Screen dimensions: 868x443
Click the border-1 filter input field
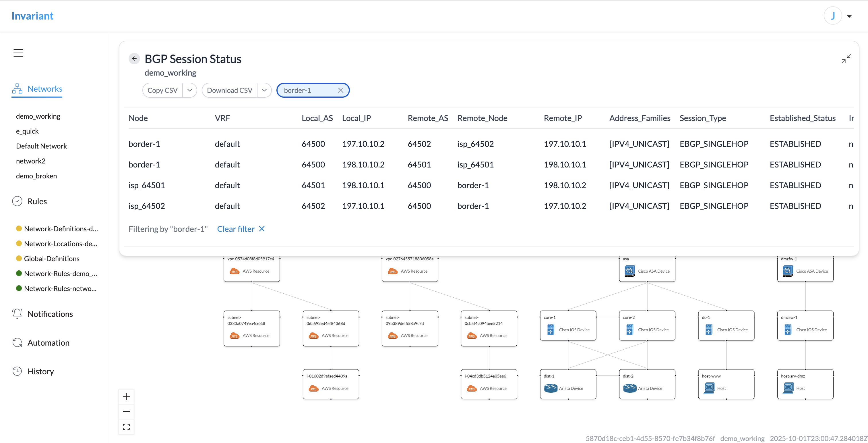pyautogui.click(x=307, y=90)
